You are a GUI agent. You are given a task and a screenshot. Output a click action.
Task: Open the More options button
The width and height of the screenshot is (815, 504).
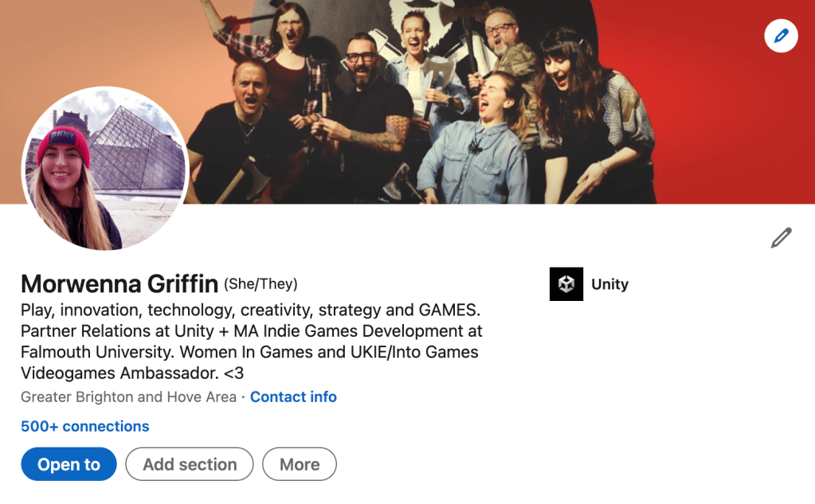pos(300,464)
